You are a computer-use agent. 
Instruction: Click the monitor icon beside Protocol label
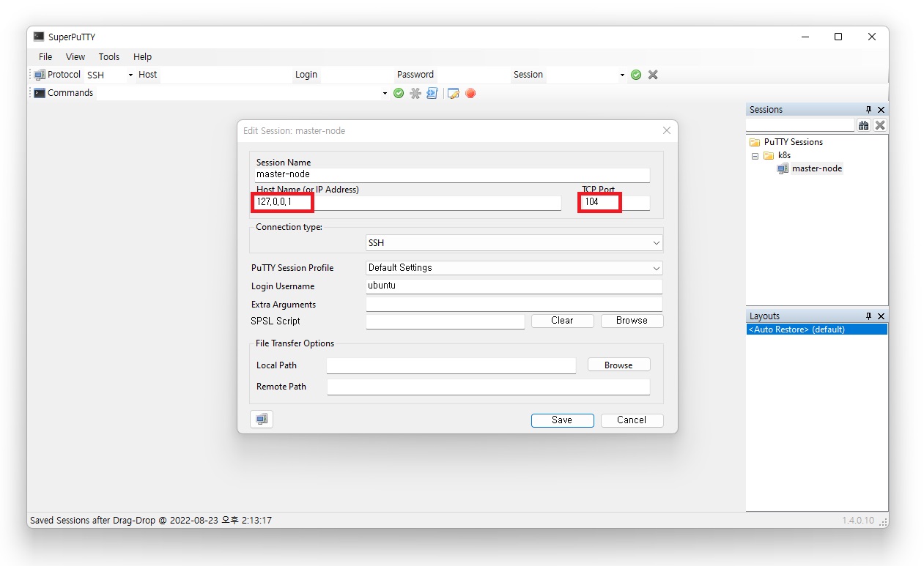tap(40, 75)
